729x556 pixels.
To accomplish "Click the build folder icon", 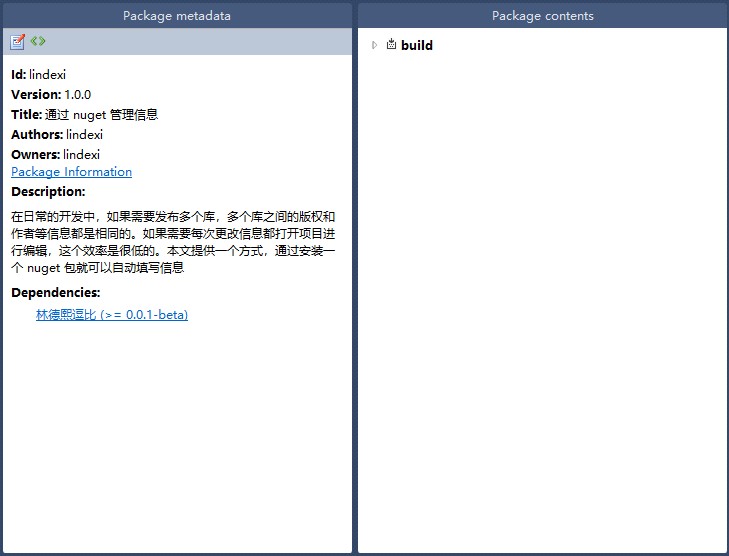I will [391, 44].
